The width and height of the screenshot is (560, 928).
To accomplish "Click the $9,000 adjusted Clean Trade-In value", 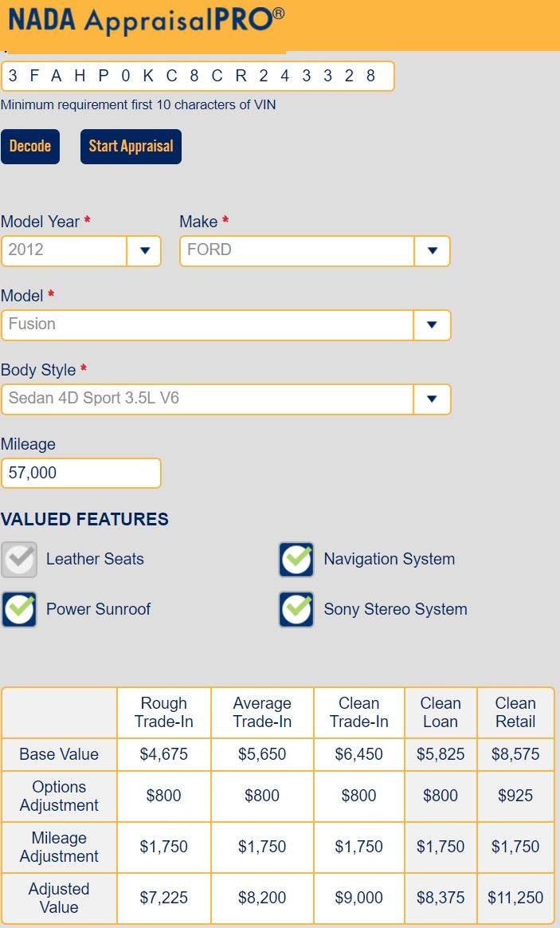I will coord(359,898).
